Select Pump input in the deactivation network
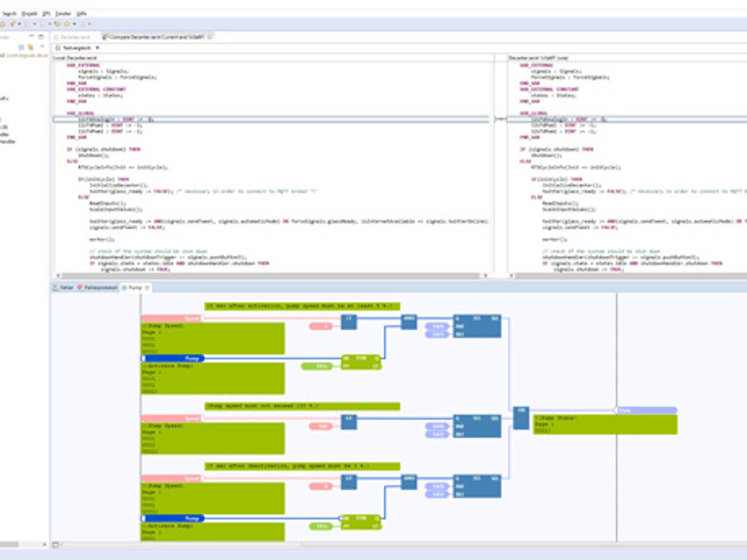Image resolution: width=747 pixels, height=560 pixels. (x=173, y=518)
